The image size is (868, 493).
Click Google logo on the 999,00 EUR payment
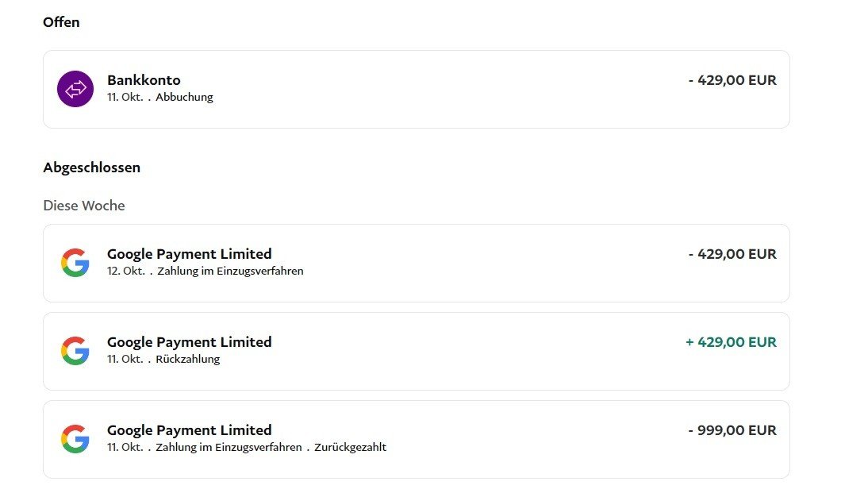pyautogui.click(x=75, y=439)
